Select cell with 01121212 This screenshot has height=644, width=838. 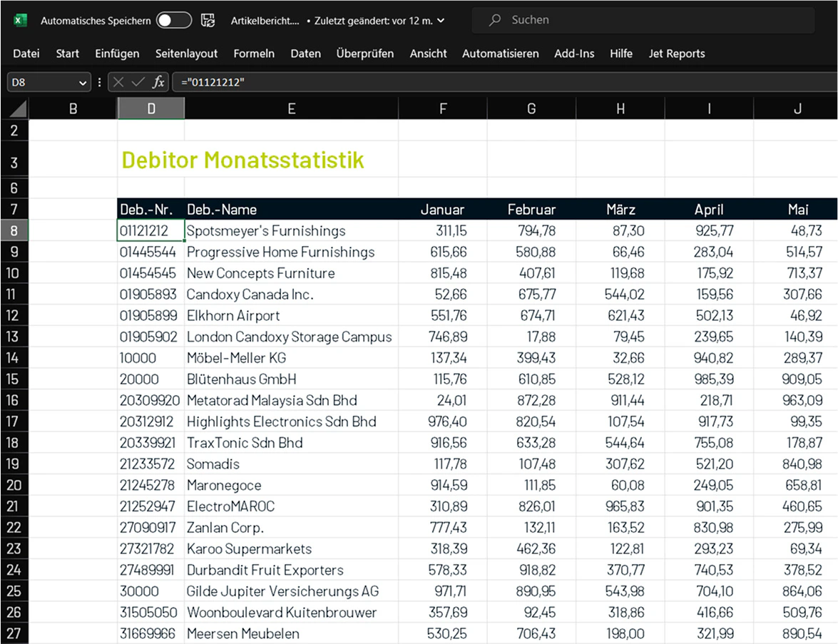point(150,231)
